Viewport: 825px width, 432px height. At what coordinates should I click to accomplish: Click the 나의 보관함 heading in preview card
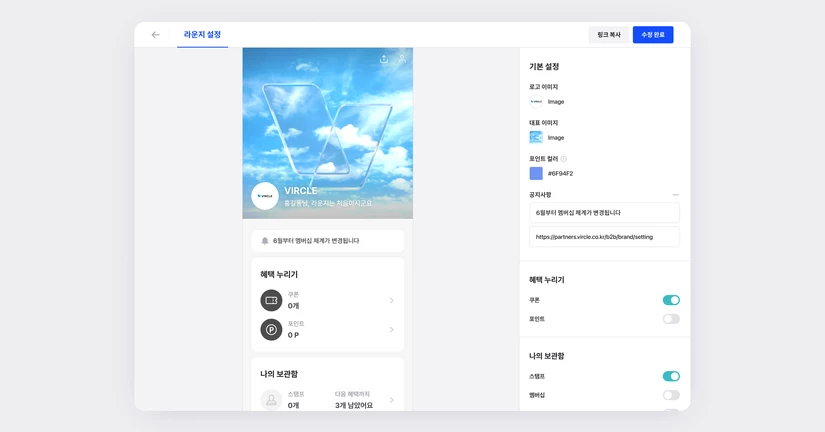point(279,374)
